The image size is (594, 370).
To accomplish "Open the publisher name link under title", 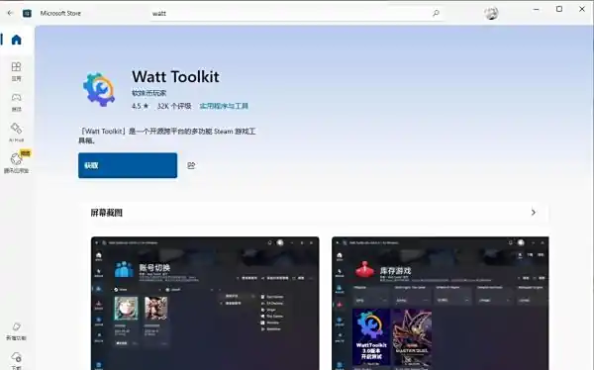I will tap(149, 93).
